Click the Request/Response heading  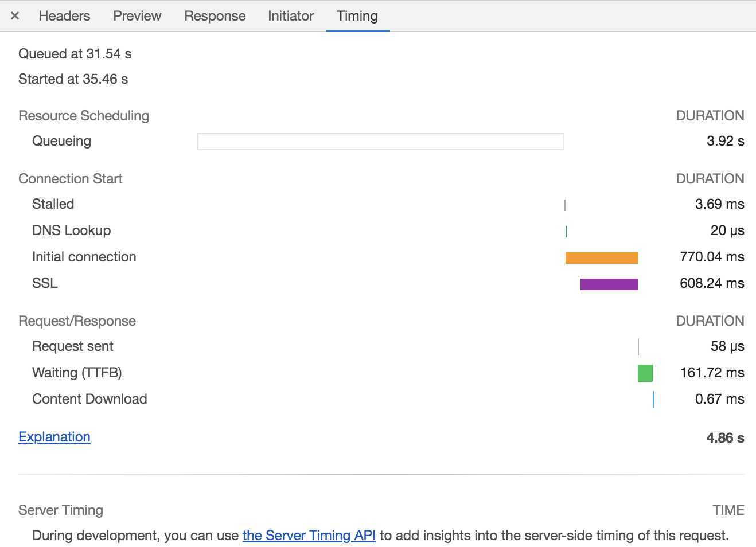click(x=77, y=321)
